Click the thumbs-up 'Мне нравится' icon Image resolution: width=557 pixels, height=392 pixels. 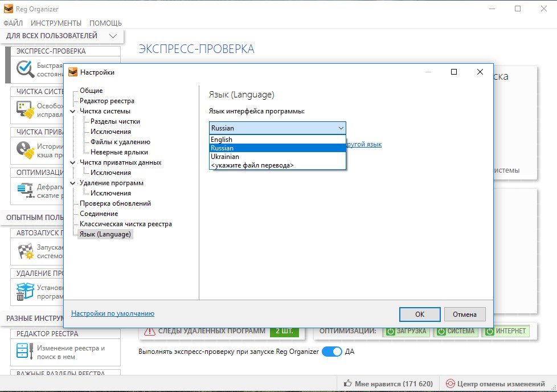347,384
